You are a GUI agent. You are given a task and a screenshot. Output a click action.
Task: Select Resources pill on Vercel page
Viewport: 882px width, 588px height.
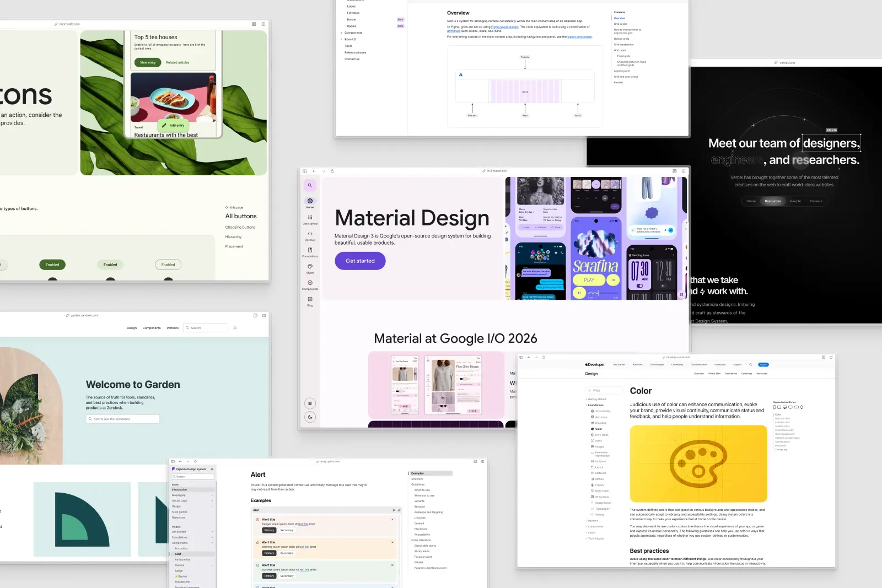pos(773,201)
